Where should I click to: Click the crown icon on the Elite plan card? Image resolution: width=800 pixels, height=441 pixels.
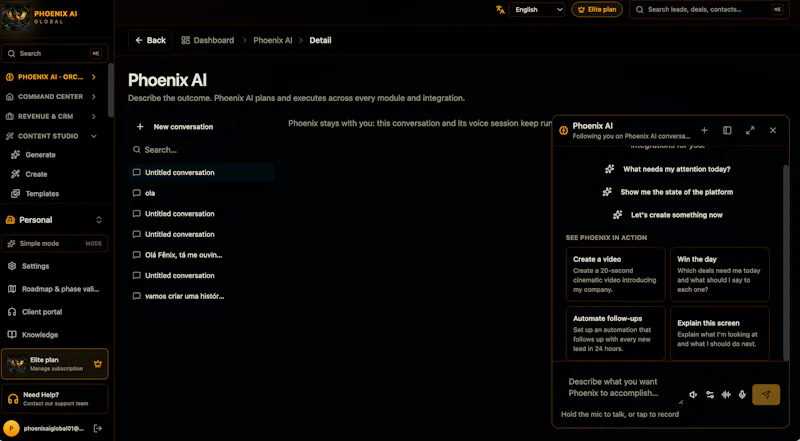pyautogui.click(x=98, y=364)
